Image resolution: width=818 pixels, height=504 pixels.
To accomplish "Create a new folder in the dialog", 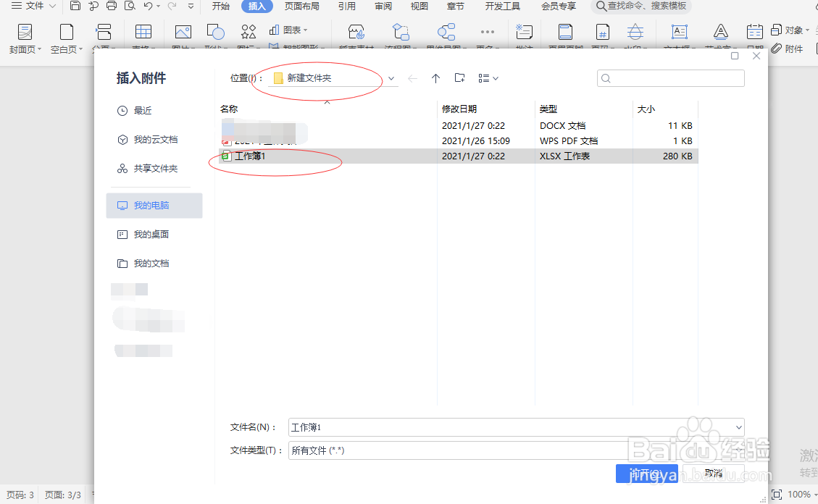I will 459,77.
